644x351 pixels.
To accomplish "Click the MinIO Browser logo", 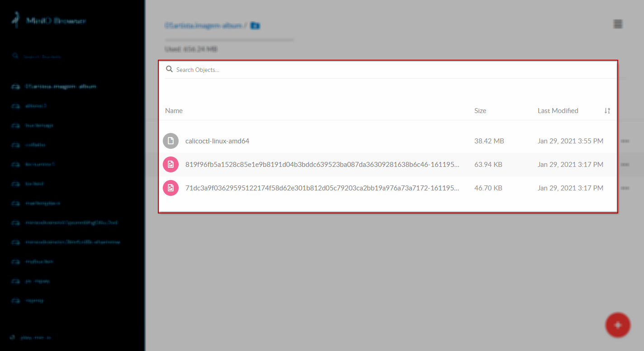I will click(x=49, y=21).
